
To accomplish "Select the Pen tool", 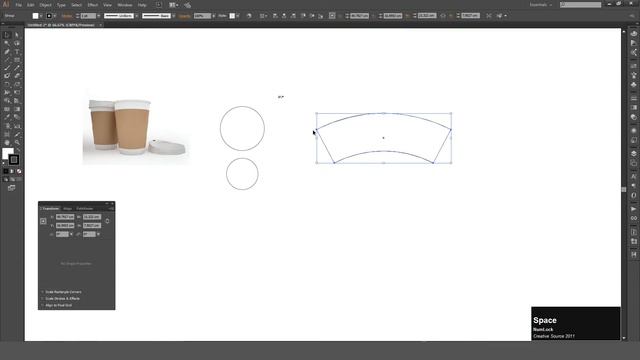I will point(7,52).
